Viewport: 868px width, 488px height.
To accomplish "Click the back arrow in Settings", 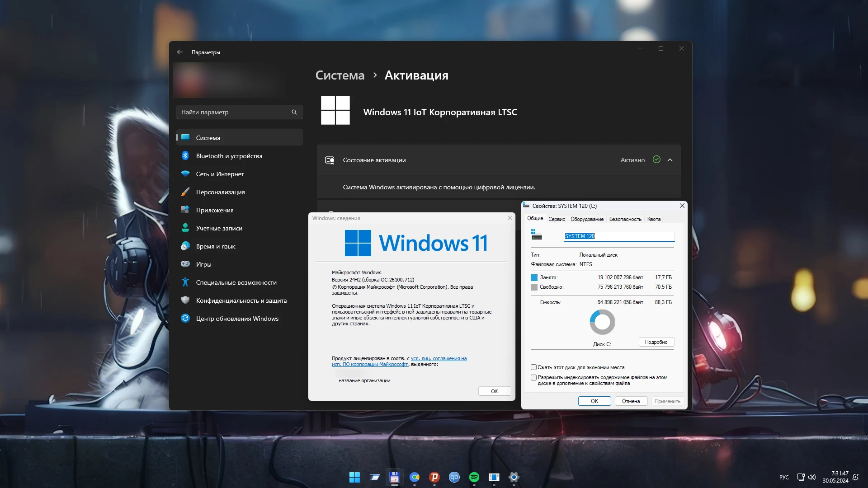I will point(180,52).
